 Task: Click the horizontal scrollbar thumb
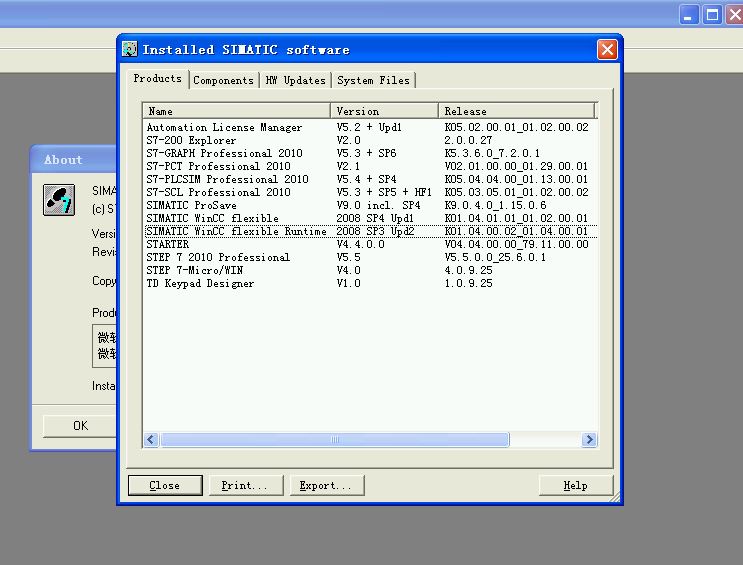(335, 439)
